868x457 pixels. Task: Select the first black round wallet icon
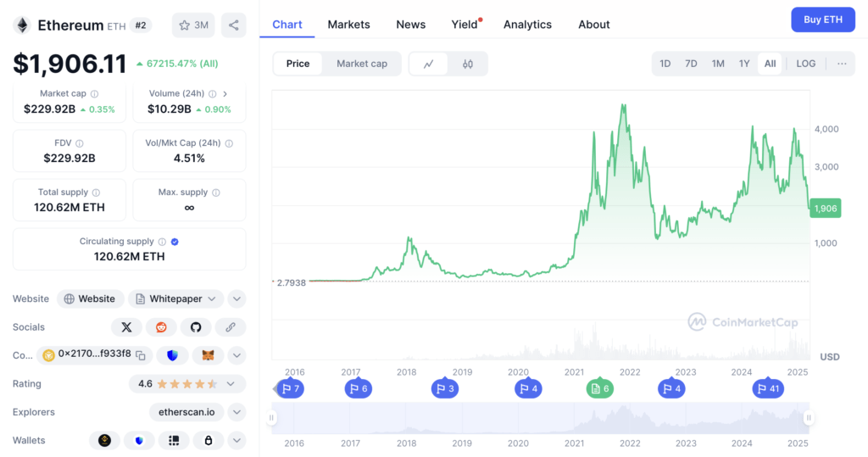click(104, 440)
